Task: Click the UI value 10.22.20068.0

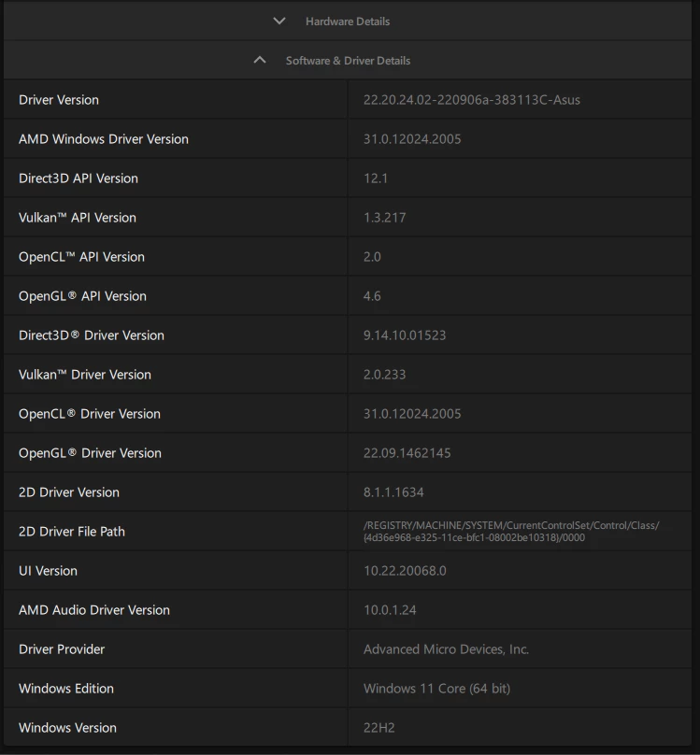Action: tap(405, 571)
